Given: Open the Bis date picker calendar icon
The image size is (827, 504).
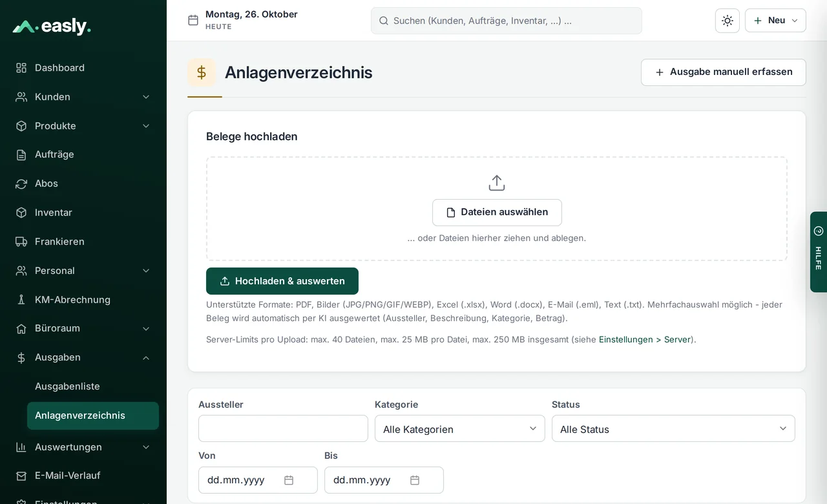Looking at the screenshot, I should coord(415,480).
